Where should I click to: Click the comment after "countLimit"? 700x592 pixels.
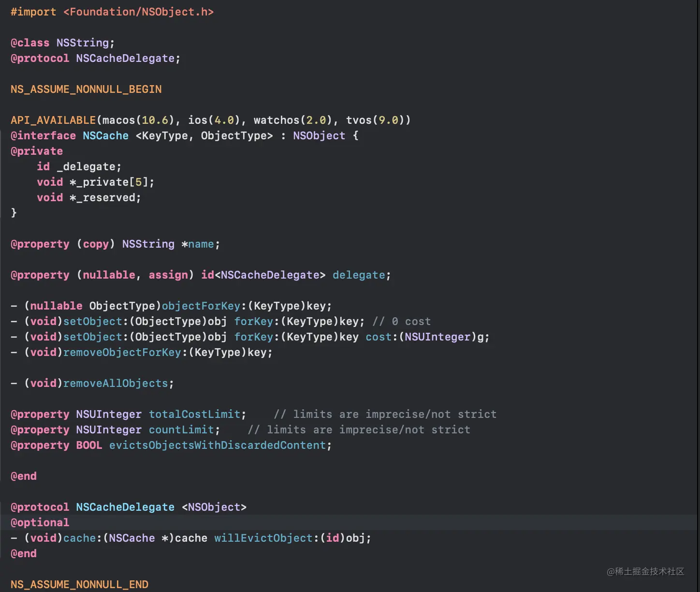pos(359,429)
